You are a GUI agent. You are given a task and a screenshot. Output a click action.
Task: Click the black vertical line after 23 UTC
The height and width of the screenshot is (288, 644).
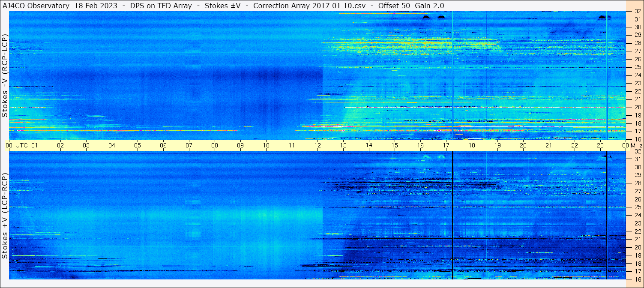(607, 214)
